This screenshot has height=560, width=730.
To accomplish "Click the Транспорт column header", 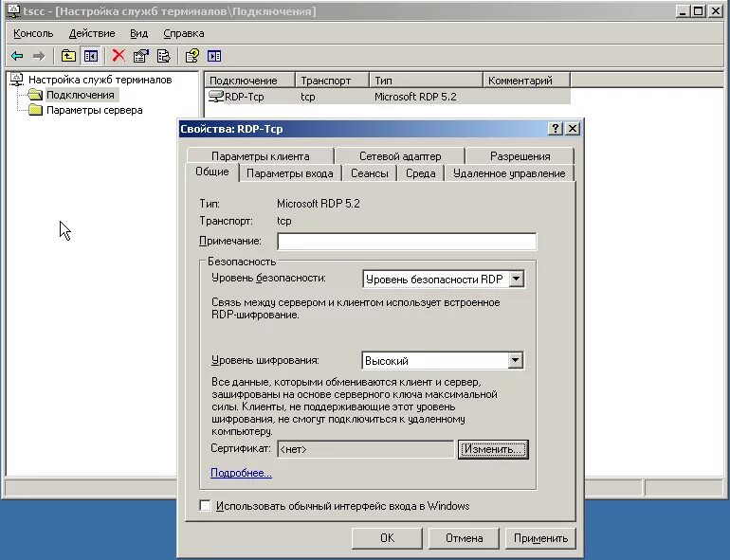I will click(332, 80).
